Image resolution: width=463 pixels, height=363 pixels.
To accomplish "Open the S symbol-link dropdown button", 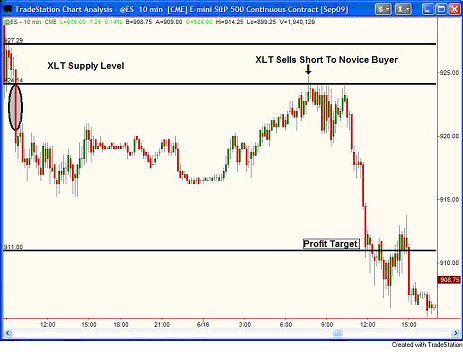I will pos(383,9).
